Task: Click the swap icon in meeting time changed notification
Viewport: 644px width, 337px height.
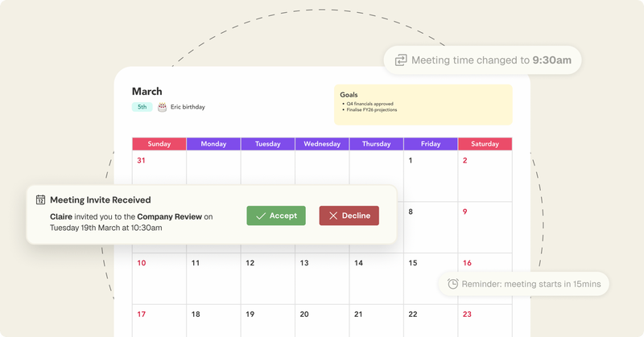Action: coord(401,60)
